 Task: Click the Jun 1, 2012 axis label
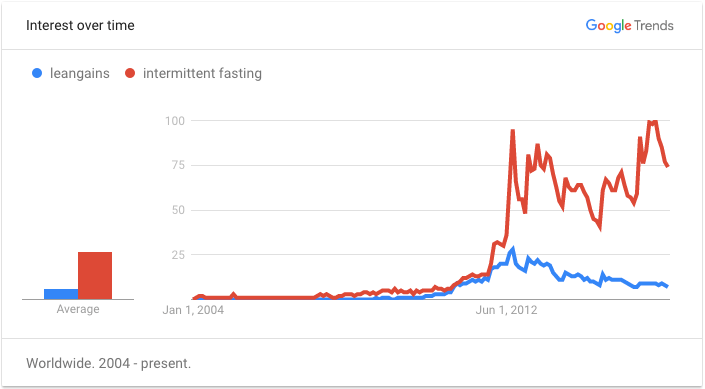(506, 310)
